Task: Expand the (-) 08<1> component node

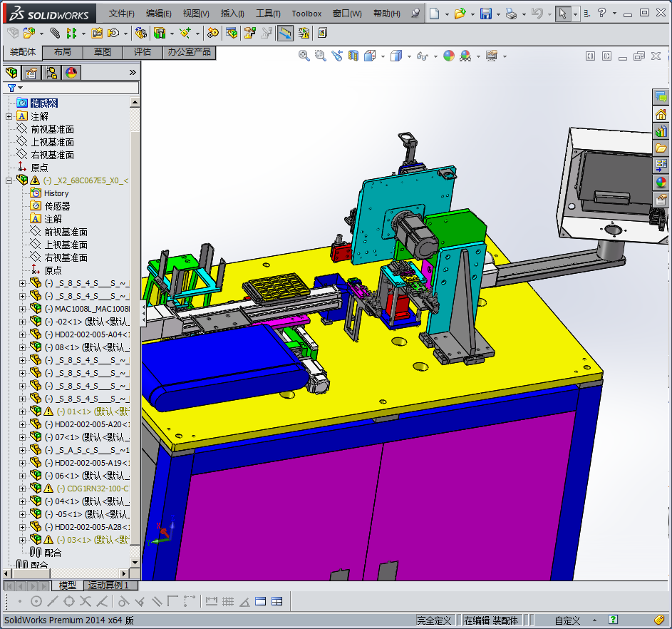Action: click(22, 347)
